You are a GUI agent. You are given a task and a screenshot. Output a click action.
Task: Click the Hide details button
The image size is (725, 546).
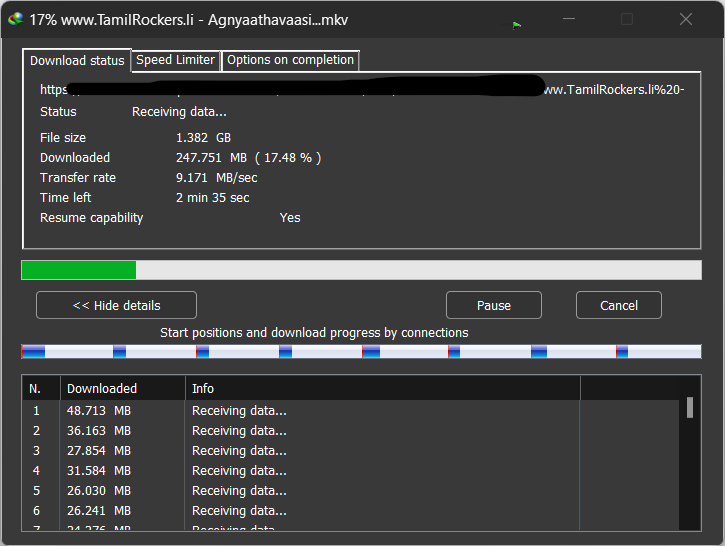(x=117, y=305)
